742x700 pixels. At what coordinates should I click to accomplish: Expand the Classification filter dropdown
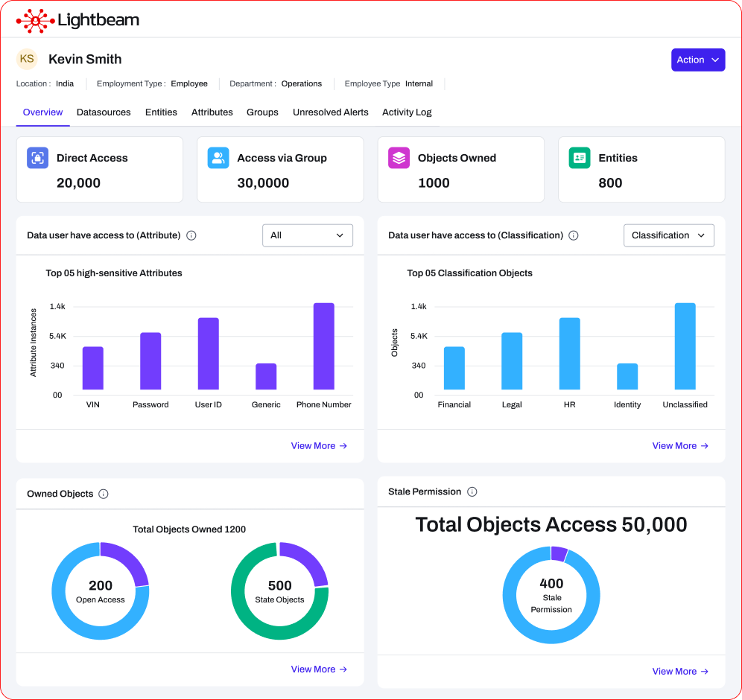[x=668, y=235]
